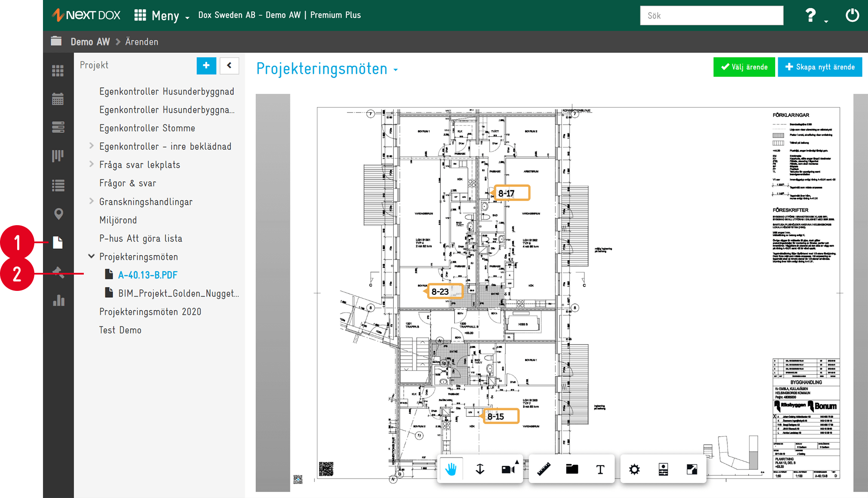This screenshot has height=498, width=868.
Task: Click the documents icon in sidebar
Action: click(58, 242)
